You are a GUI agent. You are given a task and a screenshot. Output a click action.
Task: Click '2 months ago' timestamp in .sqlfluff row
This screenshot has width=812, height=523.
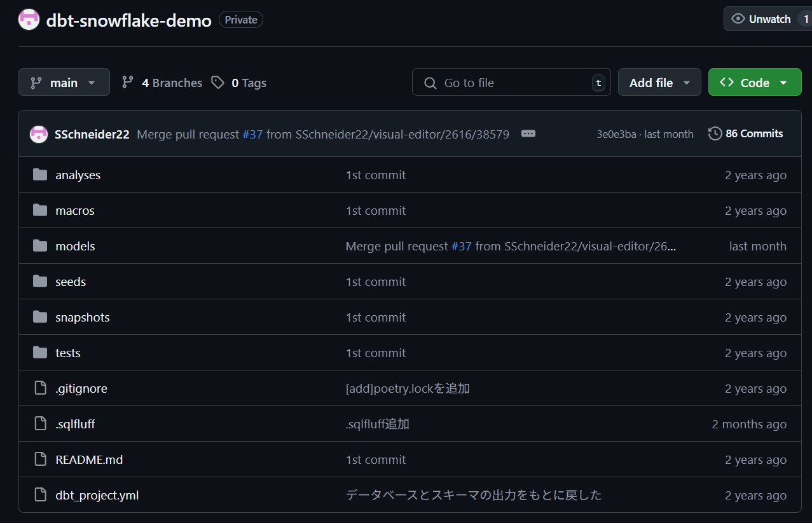pyautogui.click(x=749, y=425)
